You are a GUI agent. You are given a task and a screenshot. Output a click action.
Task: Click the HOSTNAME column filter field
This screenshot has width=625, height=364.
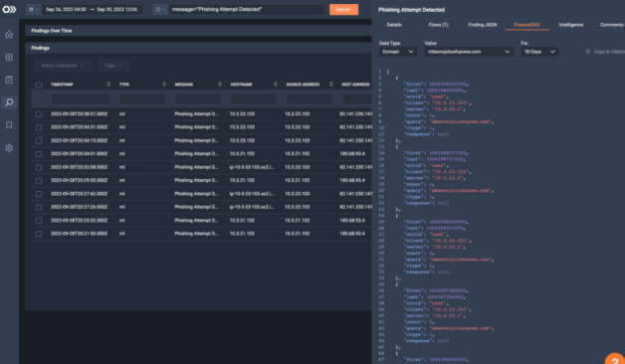pyautogui.click(x=254, y=98)
